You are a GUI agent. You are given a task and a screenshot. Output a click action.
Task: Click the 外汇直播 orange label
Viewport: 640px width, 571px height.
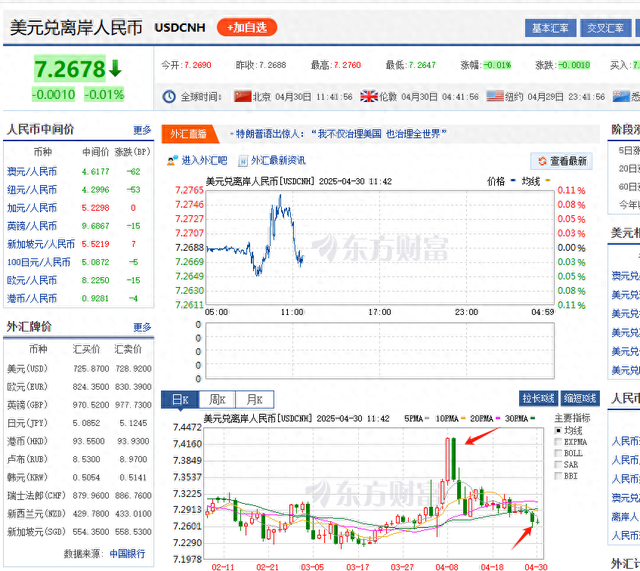point(189,134)
